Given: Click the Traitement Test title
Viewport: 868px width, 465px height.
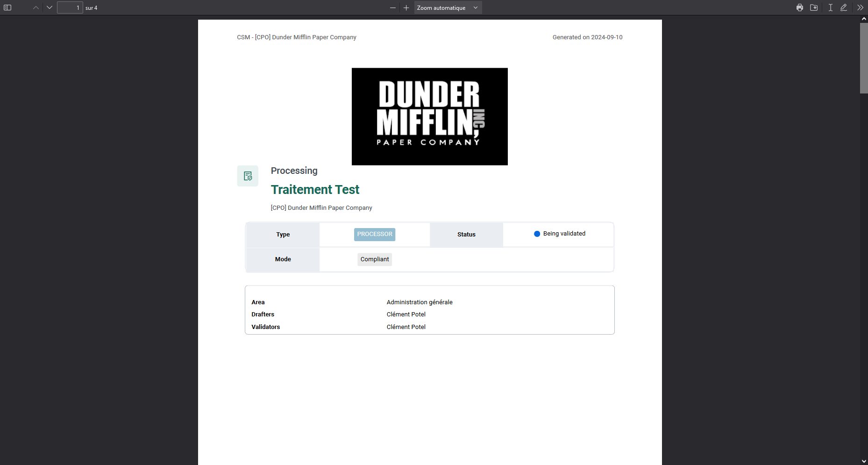Looking at the screenshot, I should [x=315, y=190].
